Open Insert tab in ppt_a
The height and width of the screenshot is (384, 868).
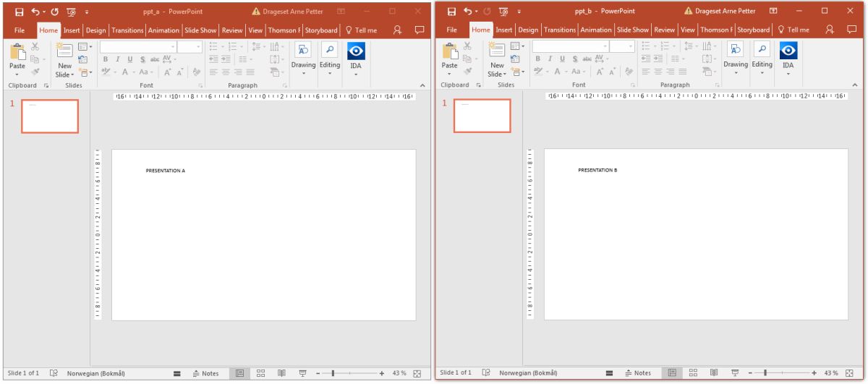pyautogui.click(x=72, y=30)
